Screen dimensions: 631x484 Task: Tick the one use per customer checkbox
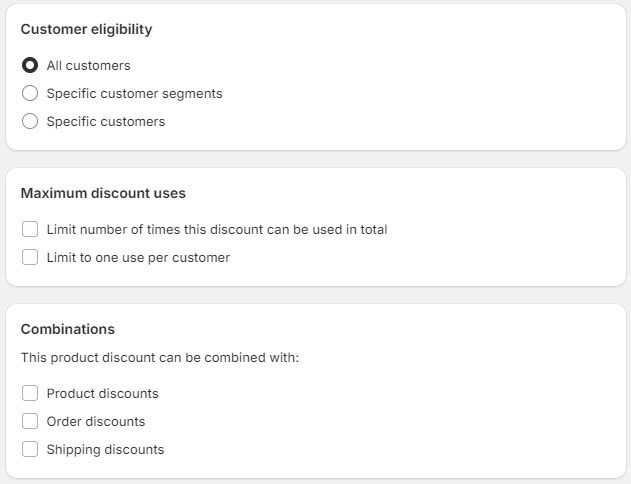point(30,258)
